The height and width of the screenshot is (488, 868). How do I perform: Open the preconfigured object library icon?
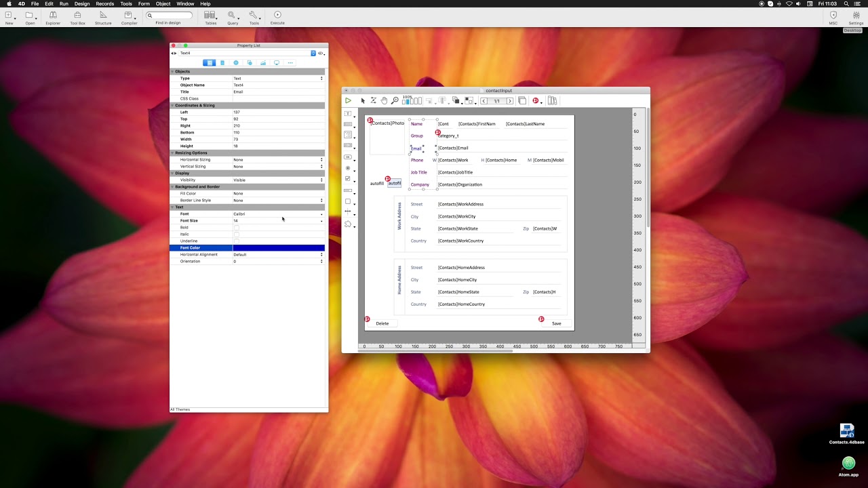click(552, 100)
